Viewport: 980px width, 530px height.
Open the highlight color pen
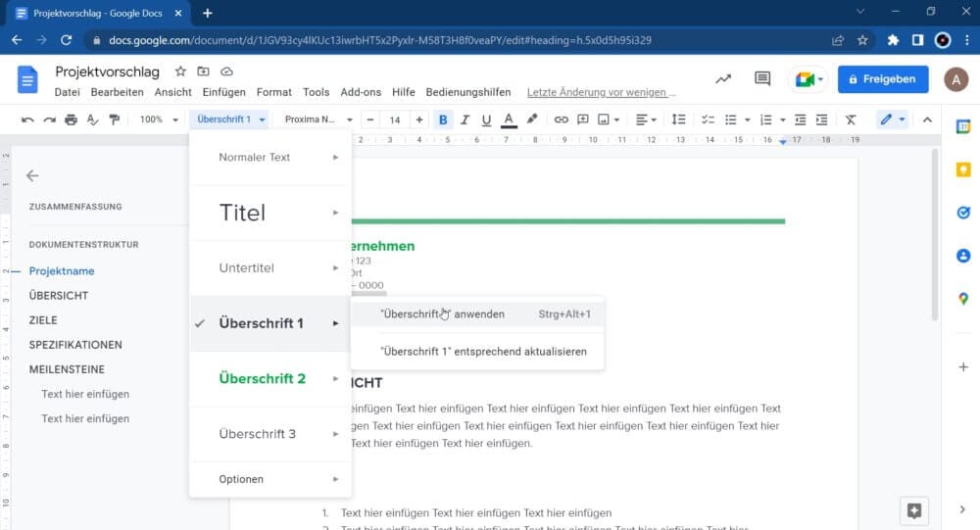pos(532,120)
